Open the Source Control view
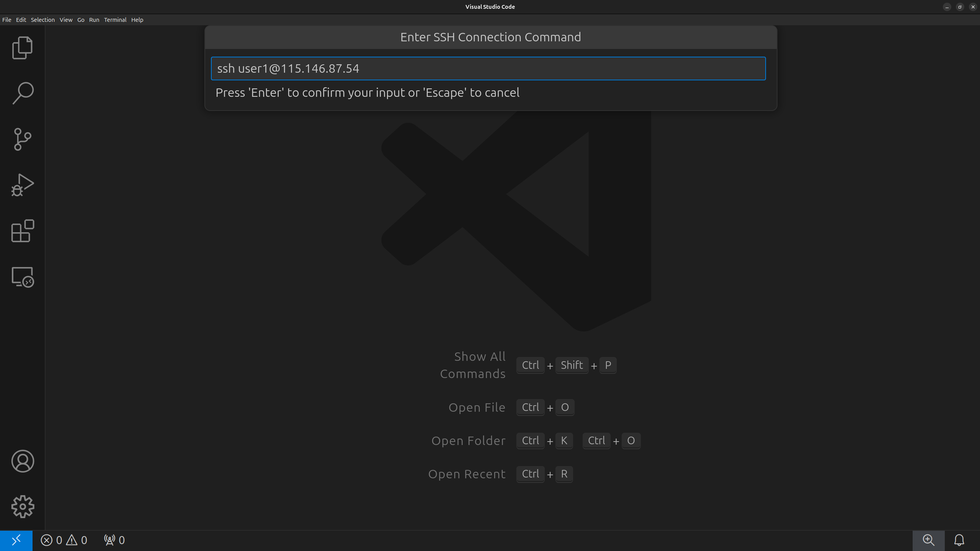980x551 pixels. 23,139
